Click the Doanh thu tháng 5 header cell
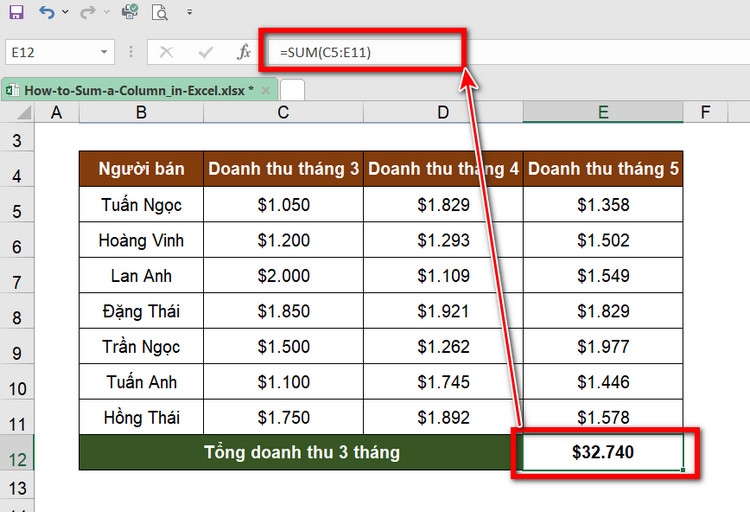Image resolution: width=750 pixels, height=512 pixels. pyautogui.click(x=603, y=169)
